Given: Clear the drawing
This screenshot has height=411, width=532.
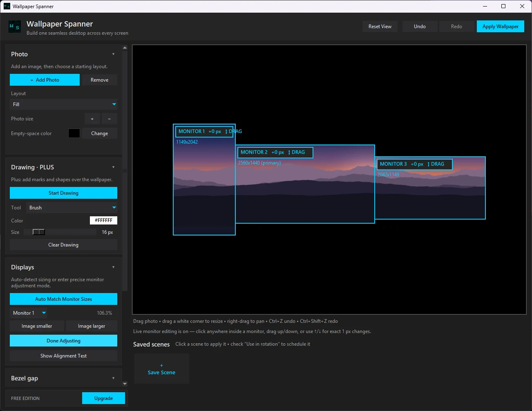Looking at the screenshot, I should 63,245.
